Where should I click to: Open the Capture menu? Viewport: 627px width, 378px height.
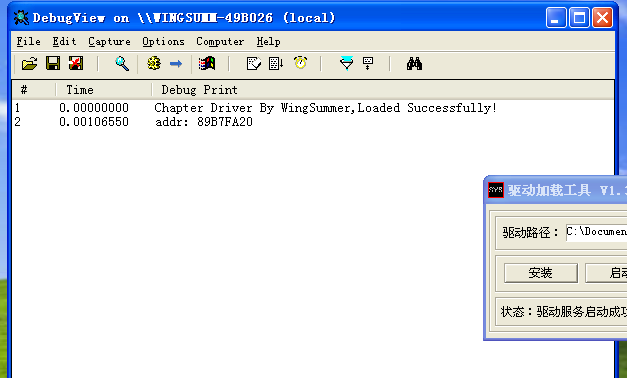point(109,42)
